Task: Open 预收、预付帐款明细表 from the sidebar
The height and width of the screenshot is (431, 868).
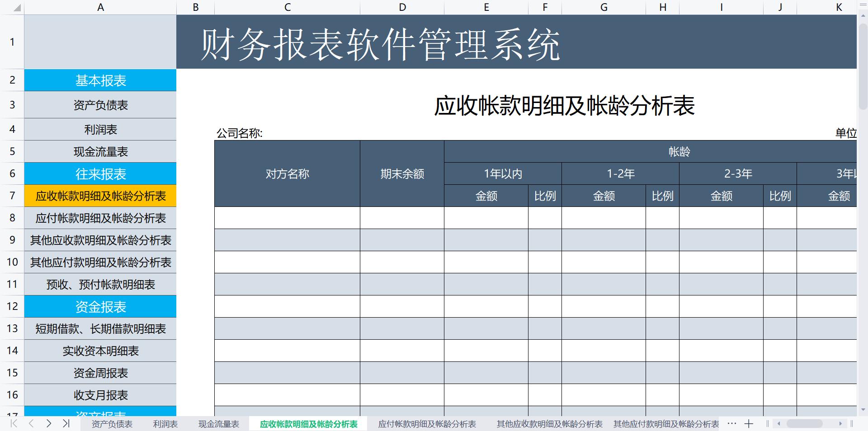Action: (x=100, y=285)
